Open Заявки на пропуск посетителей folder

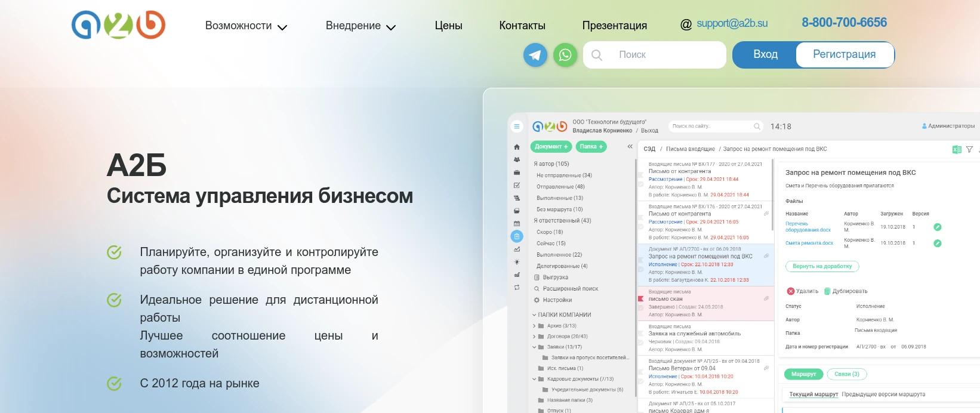(590, 357)
